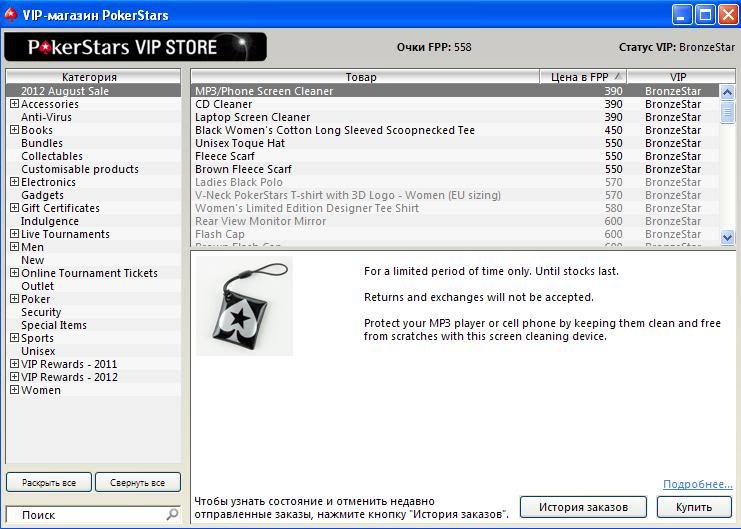
Task: Expand the Gift Certificates category
Action: 15,208
